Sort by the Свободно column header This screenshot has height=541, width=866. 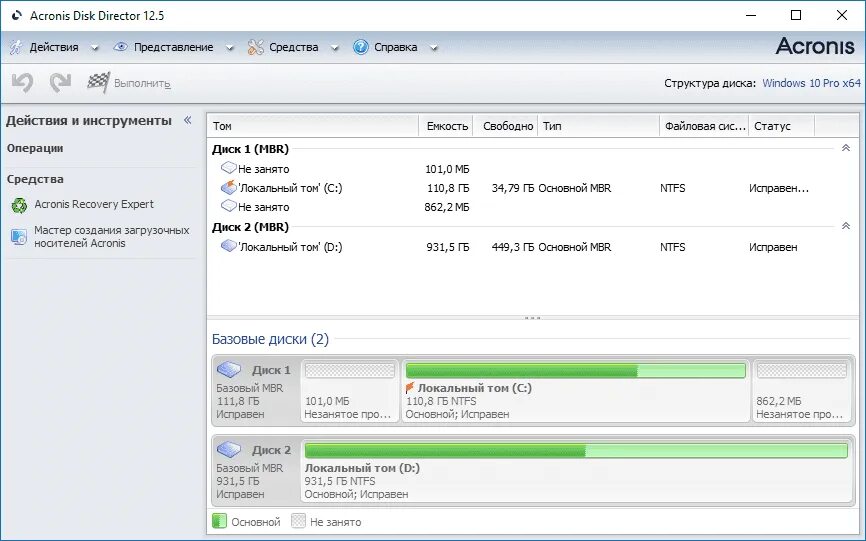[506, 126]
